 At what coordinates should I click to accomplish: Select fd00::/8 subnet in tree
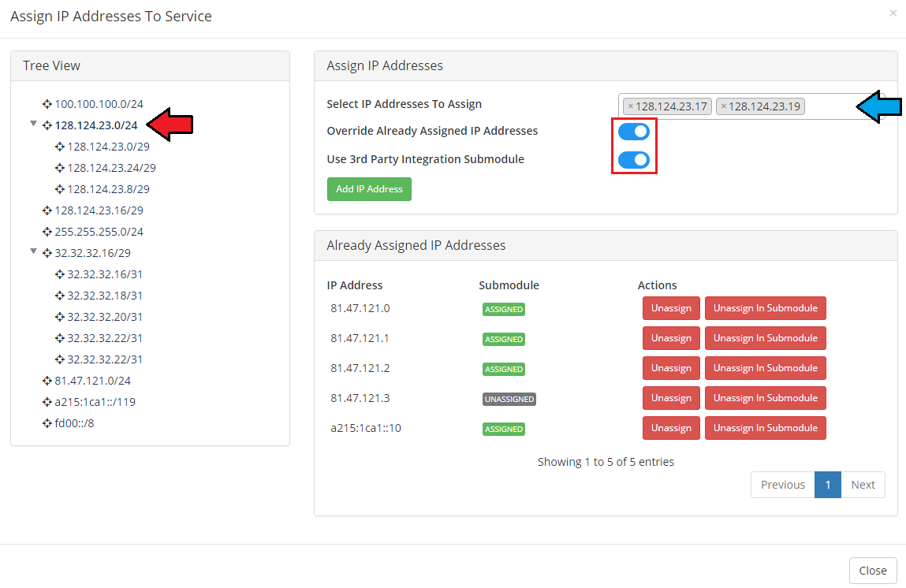coord(74,423)
